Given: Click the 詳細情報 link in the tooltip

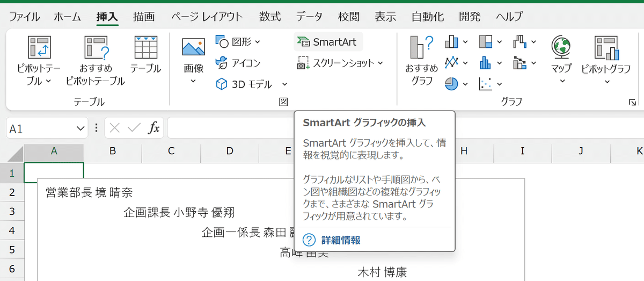Looking at the screenshot, I should tap(341, 240).
